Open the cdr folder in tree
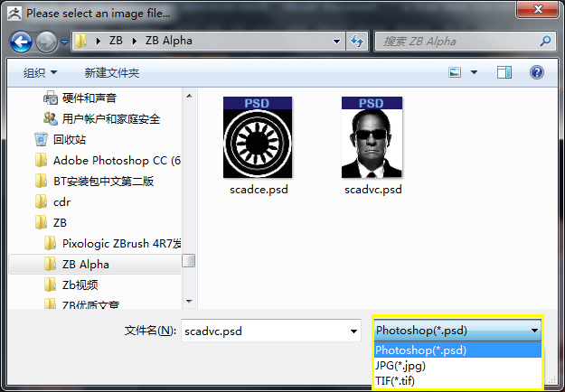 [62, 202]
